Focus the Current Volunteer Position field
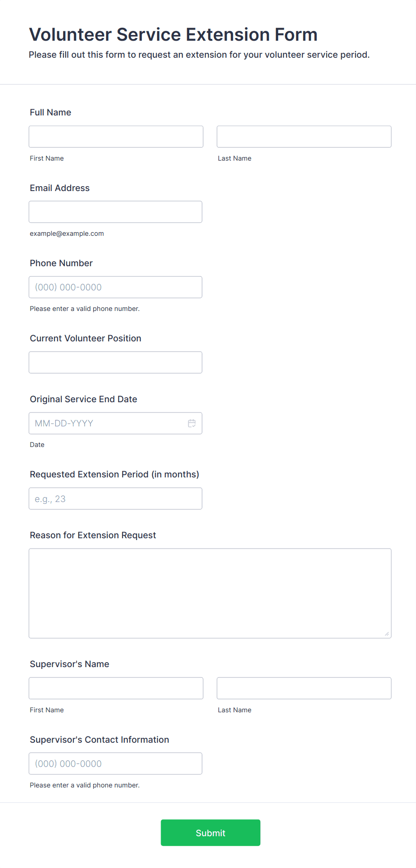 click(x=115, y=362)
